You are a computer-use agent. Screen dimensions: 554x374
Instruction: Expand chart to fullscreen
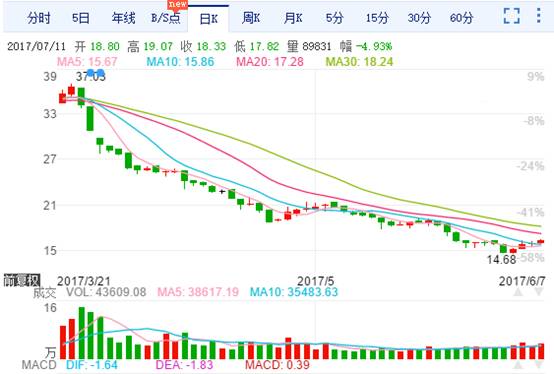pos(512,16)
